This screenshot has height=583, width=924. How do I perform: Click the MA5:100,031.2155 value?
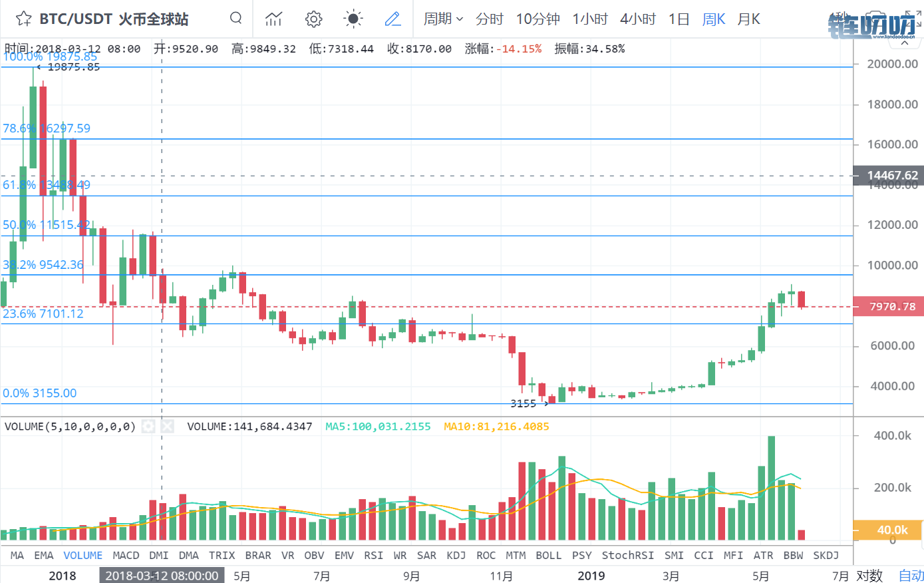coord(378,427)
